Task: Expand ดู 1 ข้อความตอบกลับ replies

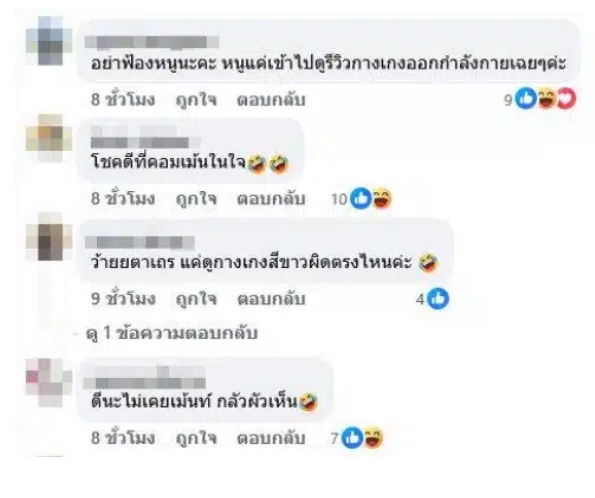Action: click(172, 333)
